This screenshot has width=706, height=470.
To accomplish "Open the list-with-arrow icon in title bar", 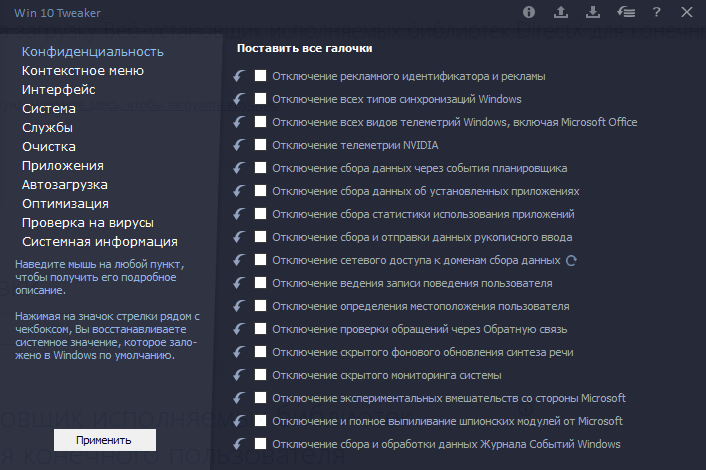I will pyautogui.click(x=626, y=12).
